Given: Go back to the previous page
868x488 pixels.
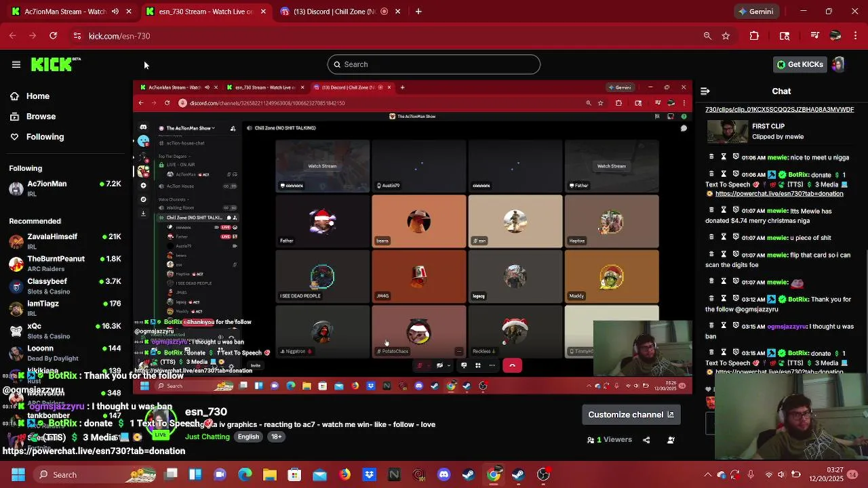Looking at the screenshot, I should point(13,36).
